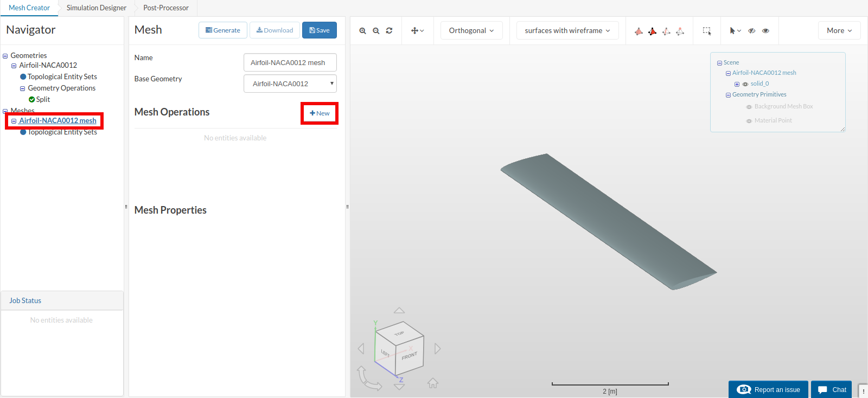Reset the view with the refresh icon
Image resolution: width=868 pixels, height=398 pixels.
tap(389, 31)
